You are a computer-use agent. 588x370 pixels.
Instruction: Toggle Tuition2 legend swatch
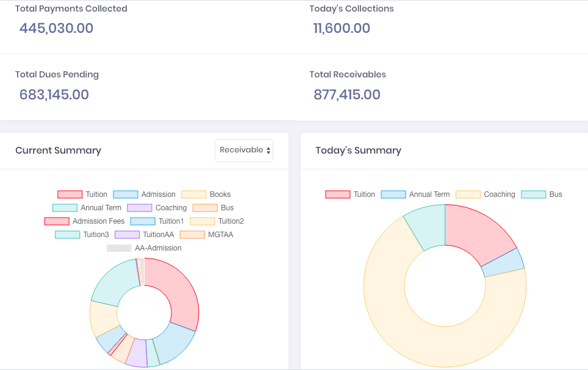click(203, 221)
